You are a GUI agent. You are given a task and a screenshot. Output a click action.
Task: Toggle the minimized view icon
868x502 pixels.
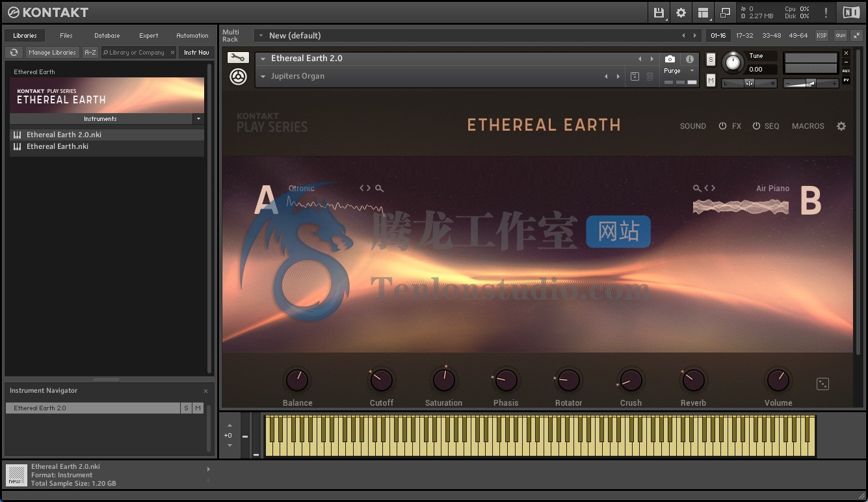(725, 12)
